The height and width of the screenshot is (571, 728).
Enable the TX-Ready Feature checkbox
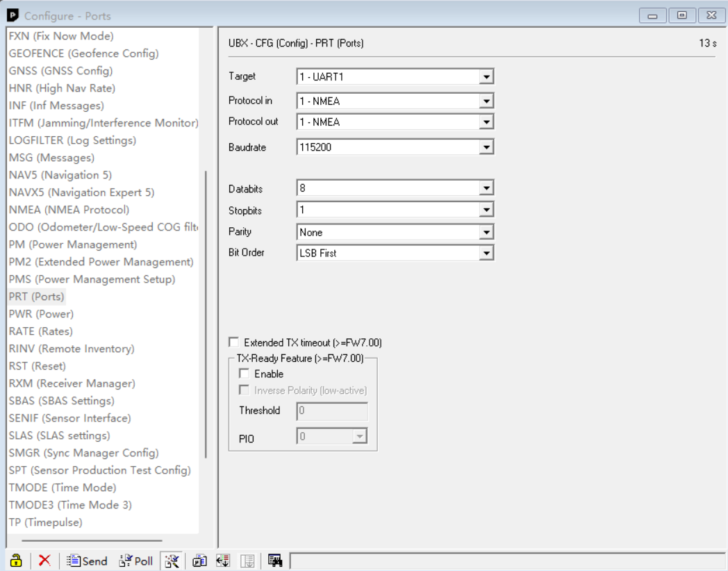click(242, 373)
